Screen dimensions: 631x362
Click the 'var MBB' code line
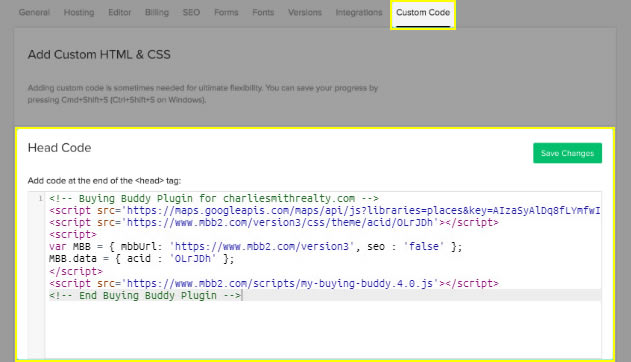[256, 247]
